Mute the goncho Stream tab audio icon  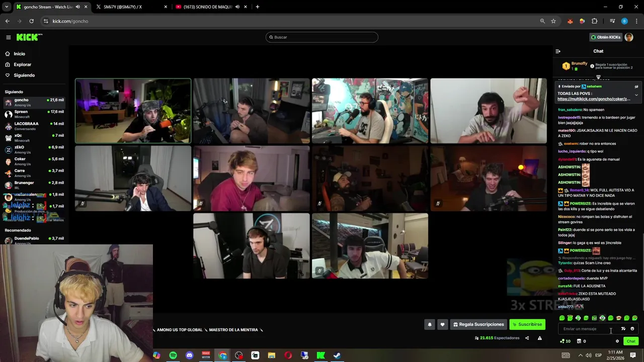tap(77, 7)
